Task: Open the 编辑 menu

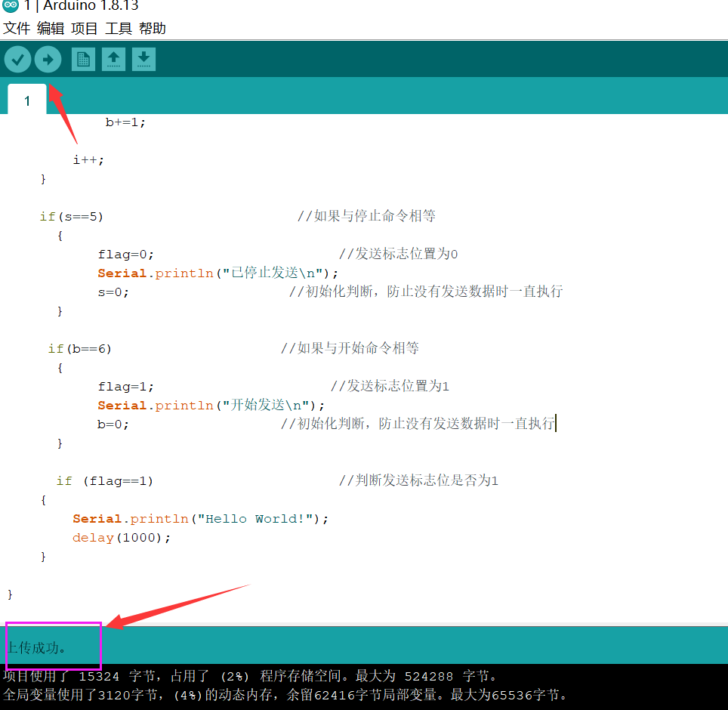Action: pyautogui.click(x=51, y=29)
